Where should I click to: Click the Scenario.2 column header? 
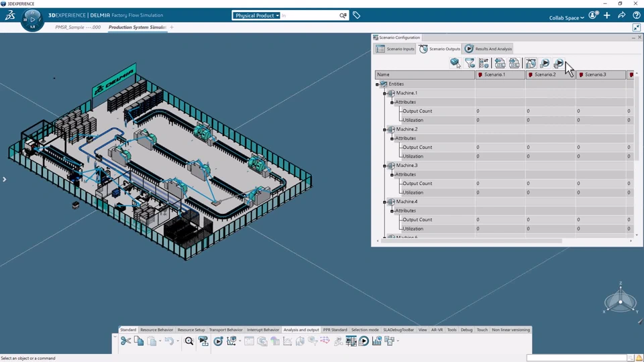551,74
